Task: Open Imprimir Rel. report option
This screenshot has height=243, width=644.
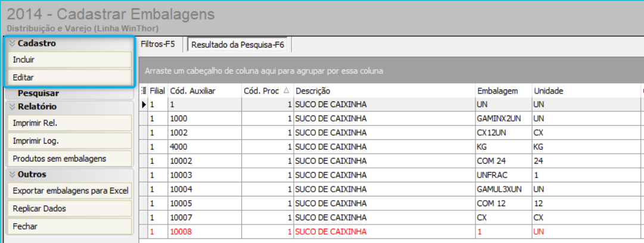Action: click(70, 123)
